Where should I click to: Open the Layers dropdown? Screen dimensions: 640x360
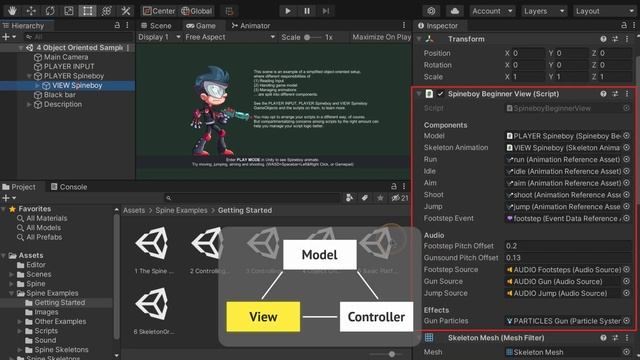point(544,11)
